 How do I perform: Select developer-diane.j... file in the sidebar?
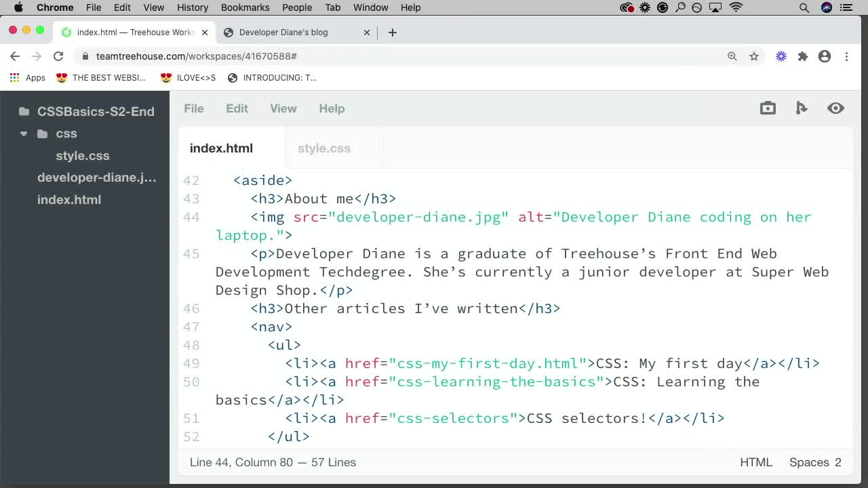(96, 178)
